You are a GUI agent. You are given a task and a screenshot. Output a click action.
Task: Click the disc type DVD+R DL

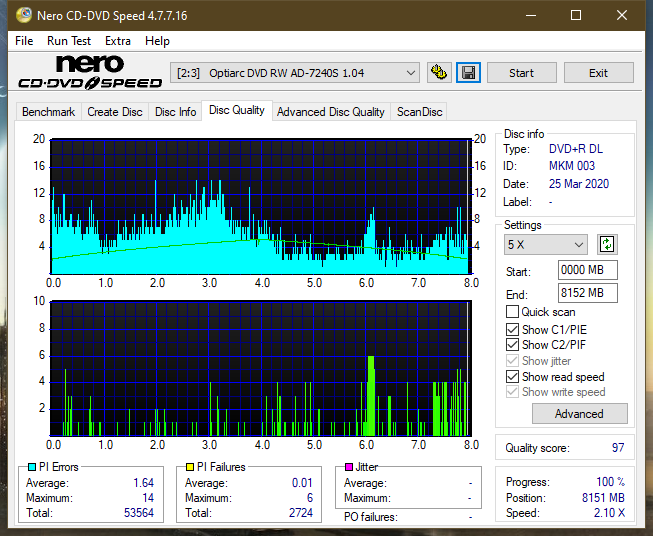coord(576,149)
